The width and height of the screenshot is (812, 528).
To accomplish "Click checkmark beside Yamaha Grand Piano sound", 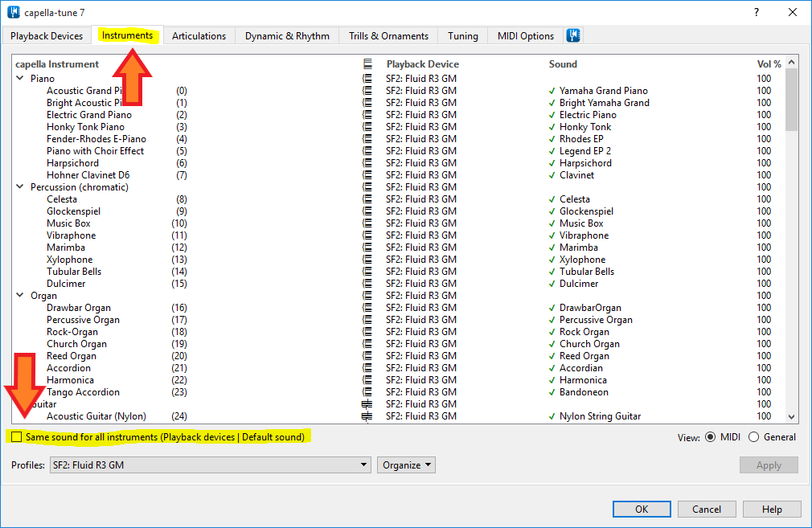I will click(552, 91).
